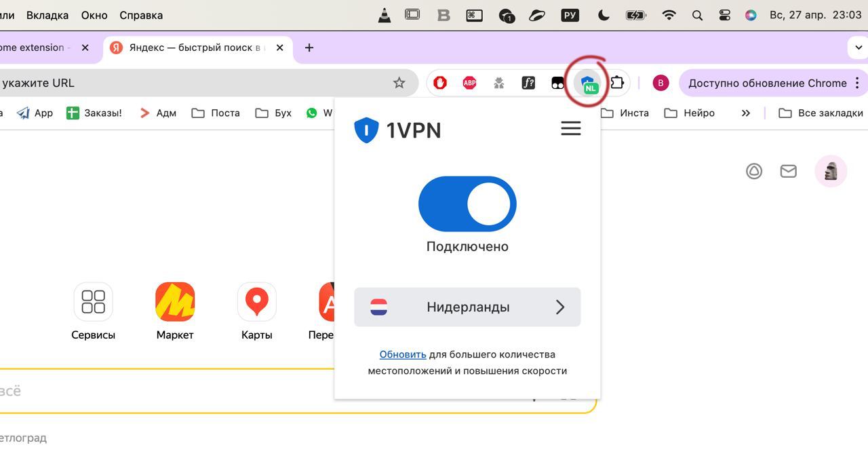Open the 1VPN hamburger menu
Image resolution: width=868 pixels, height=475 pixels.
[x=571, y=128]
